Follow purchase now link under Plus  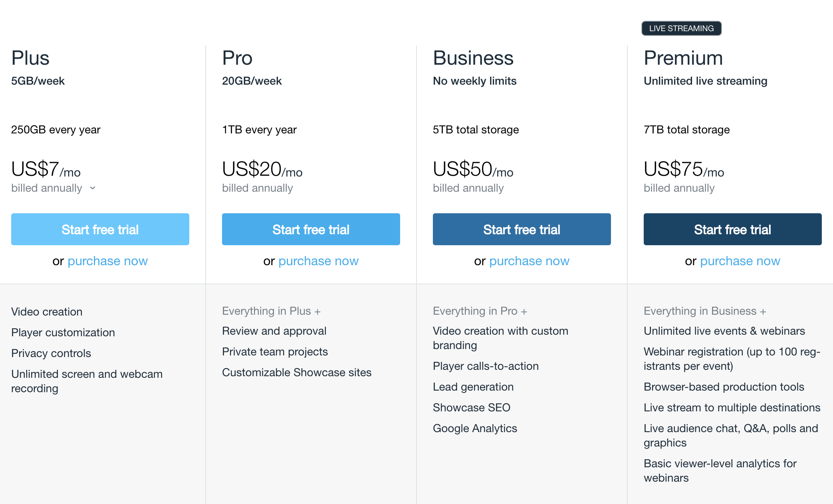point(108,261)
